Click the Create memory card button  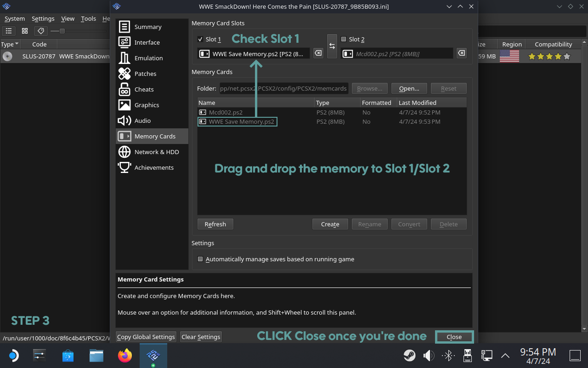[330, 224]
